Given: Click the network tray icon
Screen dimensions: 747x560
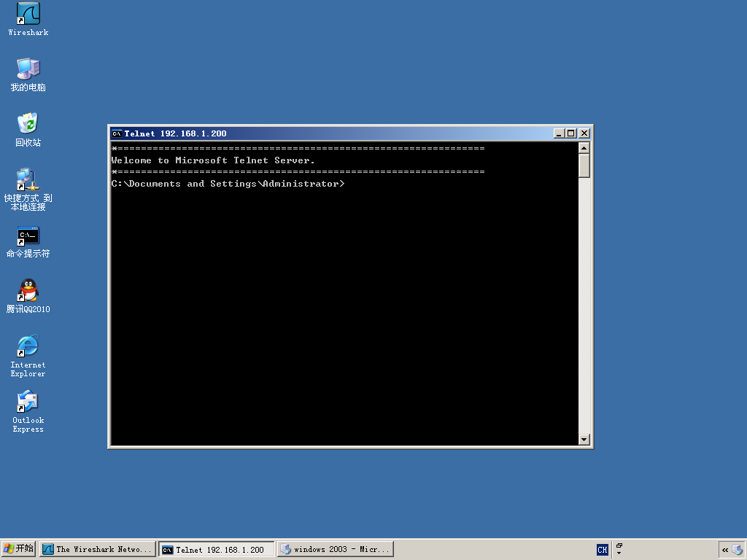Looking at the screenshot, I should 737,550.
